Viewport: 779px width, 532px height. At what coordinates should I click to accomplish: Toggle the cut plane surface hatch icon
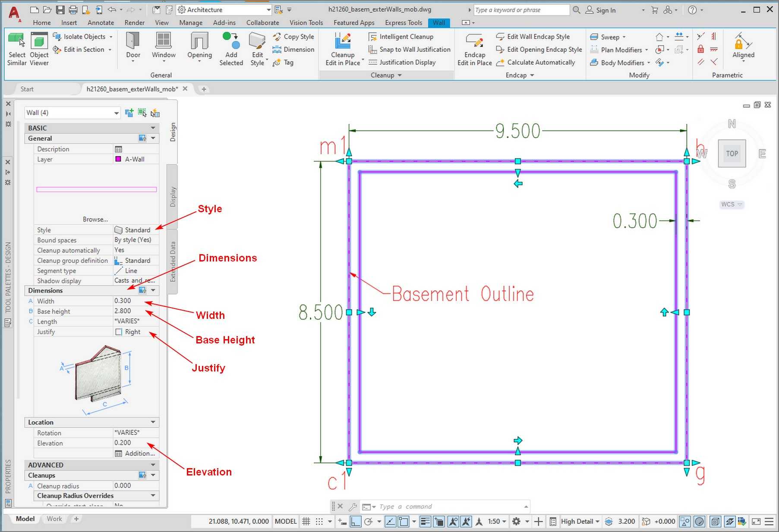click(x=715, y=521)
